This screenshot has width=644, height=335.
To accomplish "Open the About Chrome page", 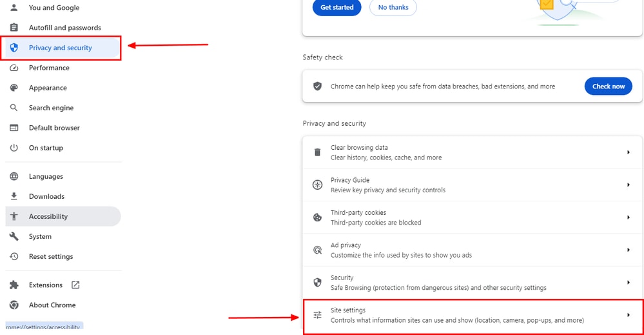I will [x=52, y=305].
